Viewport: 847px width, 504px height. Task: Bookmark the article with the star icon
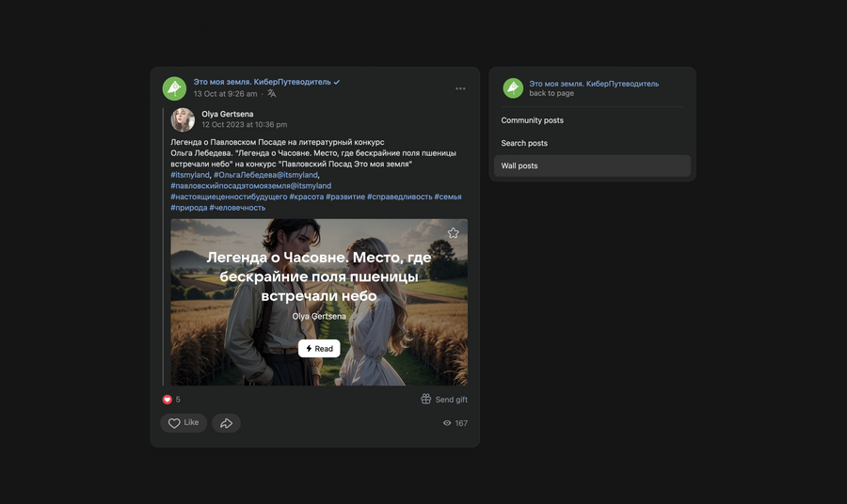click(454, 233)
